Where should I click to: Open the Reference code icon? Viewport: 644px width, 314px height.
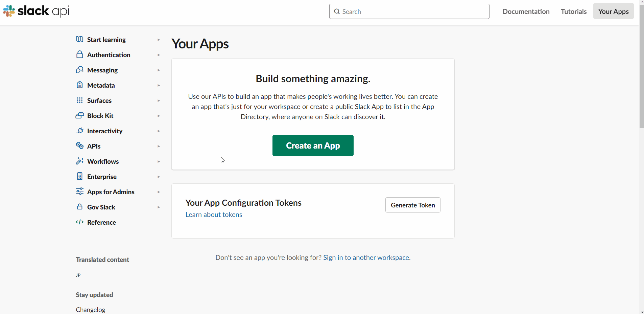(79, 222)
